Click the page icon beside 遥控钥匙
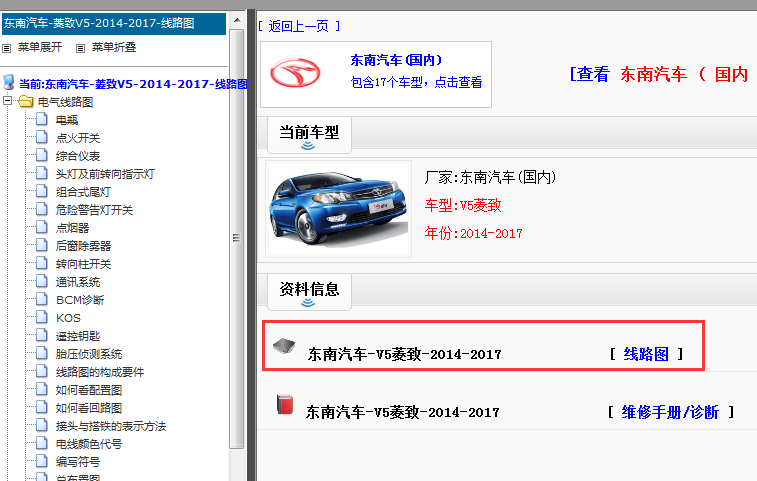 [x=42, y=335]
